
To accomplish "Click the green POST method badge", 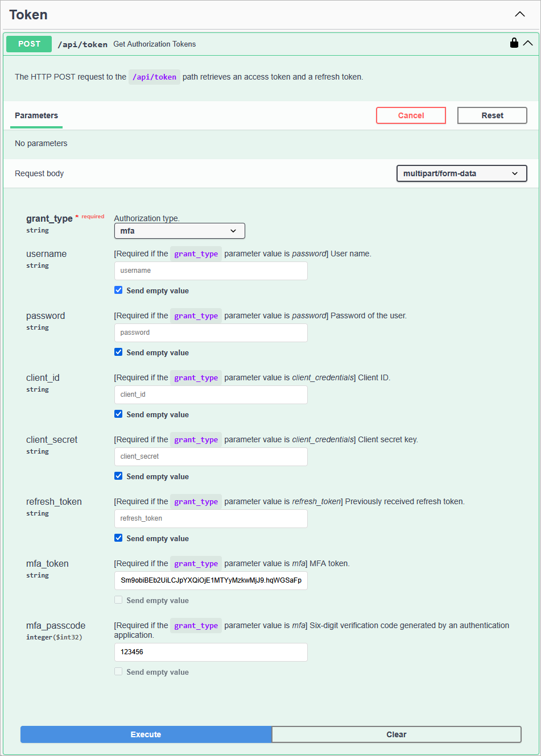I will point(28,43).
